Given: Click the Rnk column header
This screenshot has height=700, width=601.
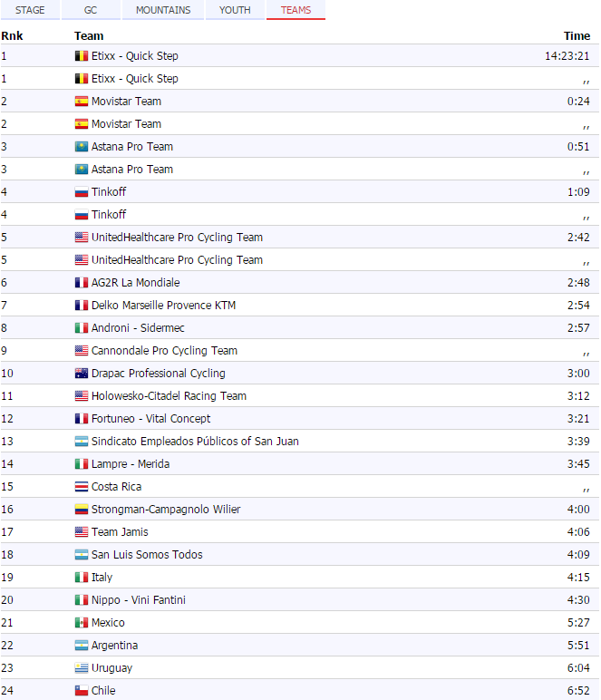Looking at the screenshot, I should [12, 36].
